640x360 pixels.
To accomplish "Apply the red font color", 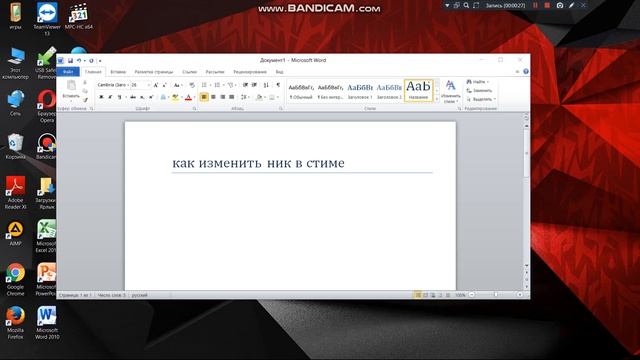I will tap(188, 97).
